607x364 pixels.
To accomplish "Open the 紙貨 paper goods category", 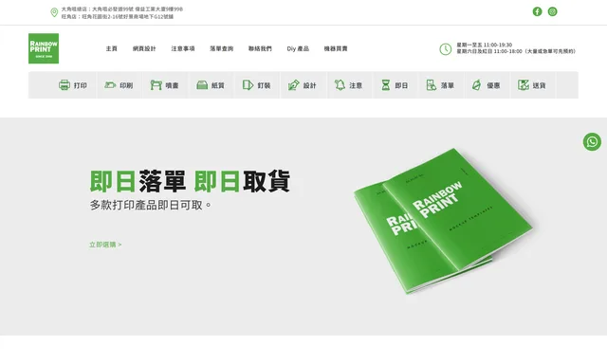I will click(x=211, y=85).
